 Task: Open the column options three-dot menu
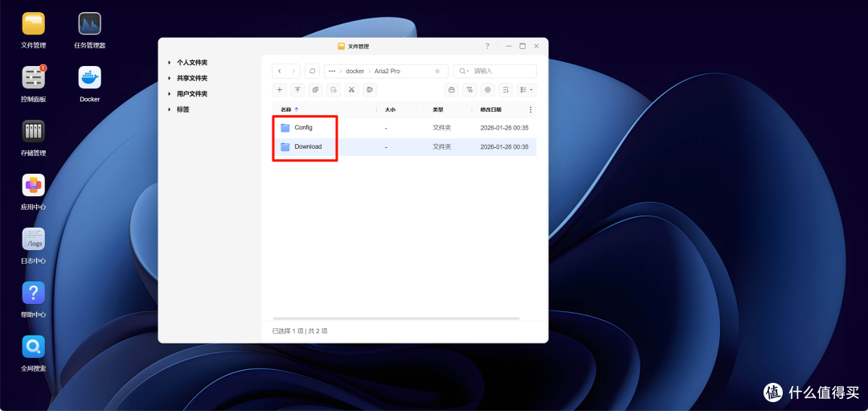point(531,109)
